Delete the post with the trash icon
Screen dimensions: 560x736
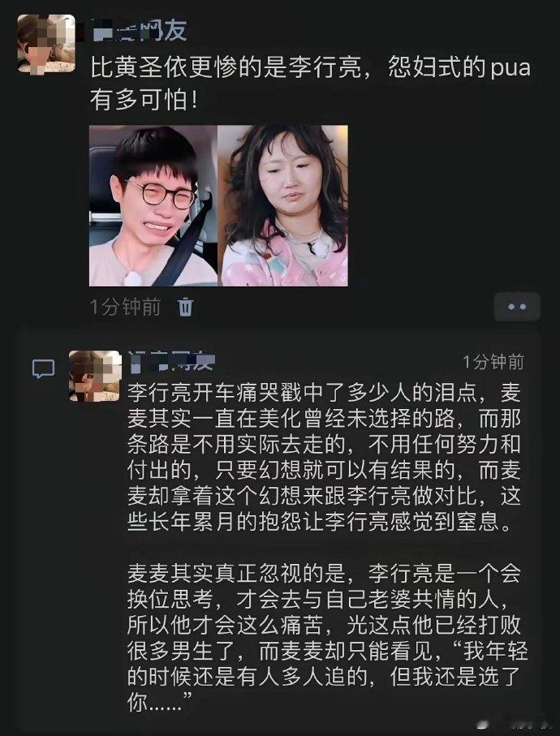click(185, 308)
